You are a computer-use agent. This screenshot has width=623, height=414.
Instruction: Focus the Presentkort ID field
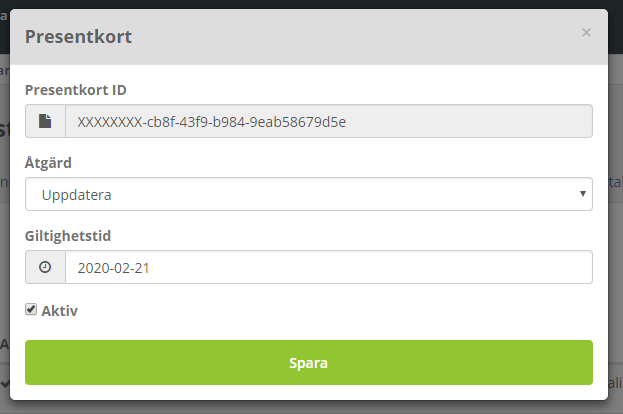[x=329, y=121]
